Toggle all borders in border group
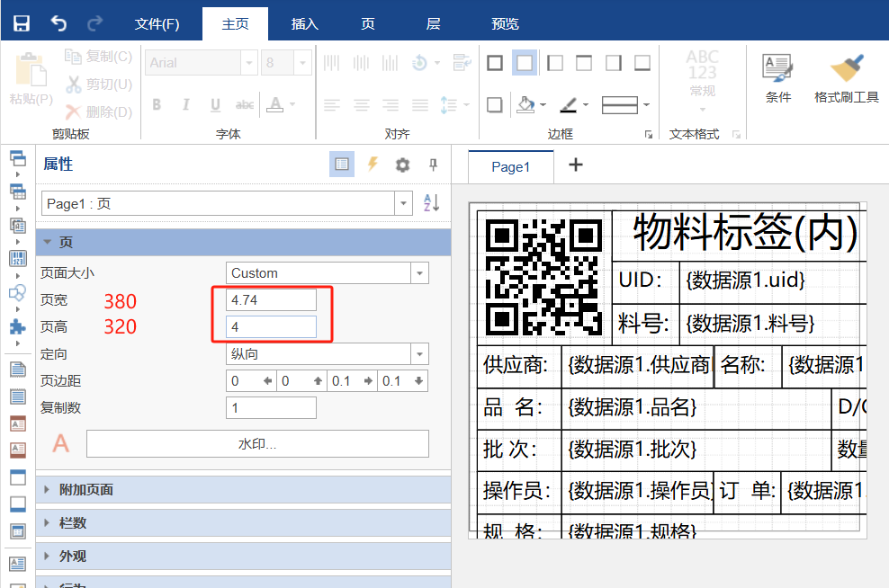Screen dimensions: 889x588 495,63
